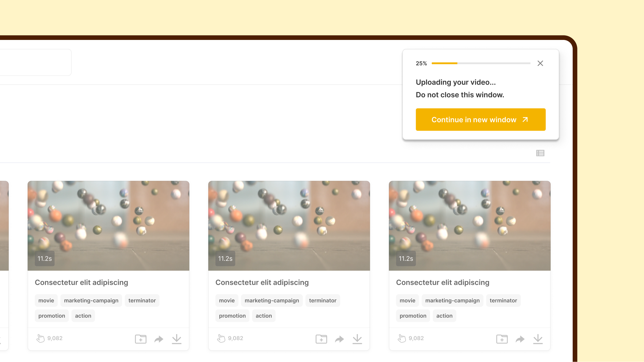Image resolution: width=644 pixels, height=362 pixels.
Task: Select 'movie' tag on the rightmost card
Action: pyautogui.click(x=407, y=300)
